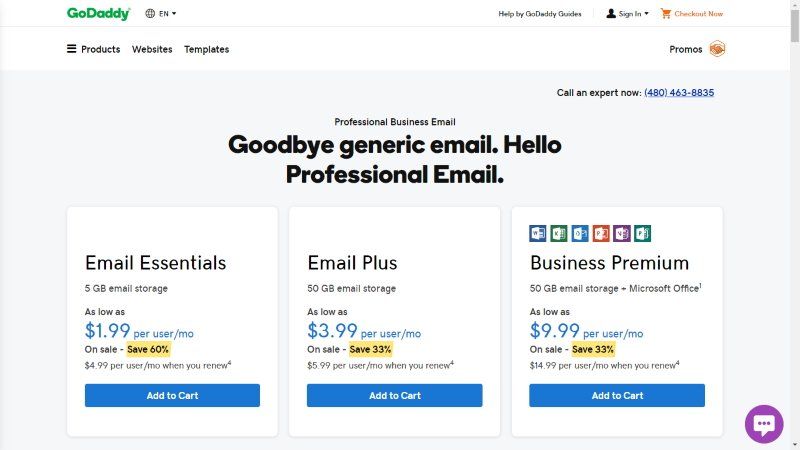Viewport: 800px width, 450px height.
Task: Expand the Sign In dropdown
Action: 628,14
